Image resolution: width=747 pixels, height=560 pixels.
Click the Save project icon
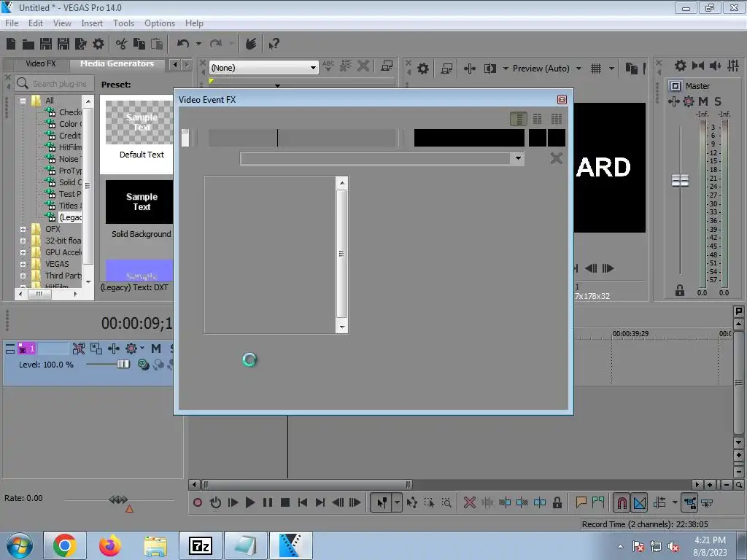tap(46, 44)
